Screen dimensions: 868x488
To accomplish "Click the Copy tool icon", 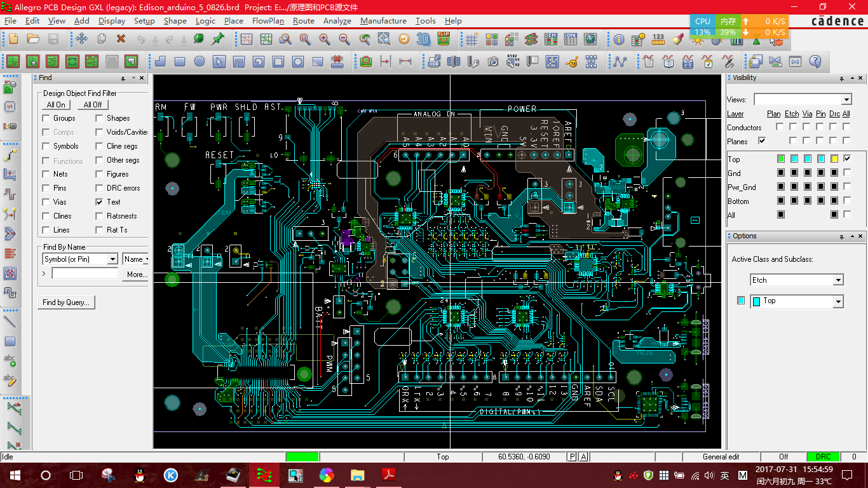I will click(x=101, y=39).
